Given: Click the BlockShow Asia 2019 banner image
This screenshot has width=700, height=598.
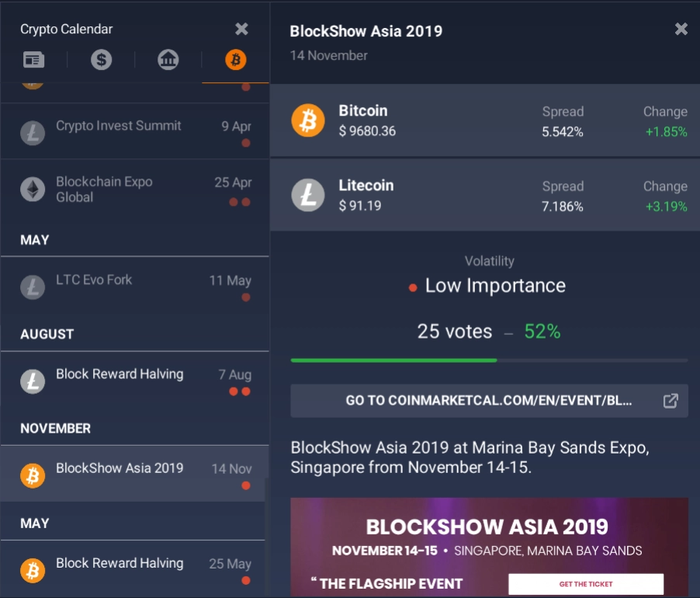Looking at the screenshot, I should click(x=489, y=544).
